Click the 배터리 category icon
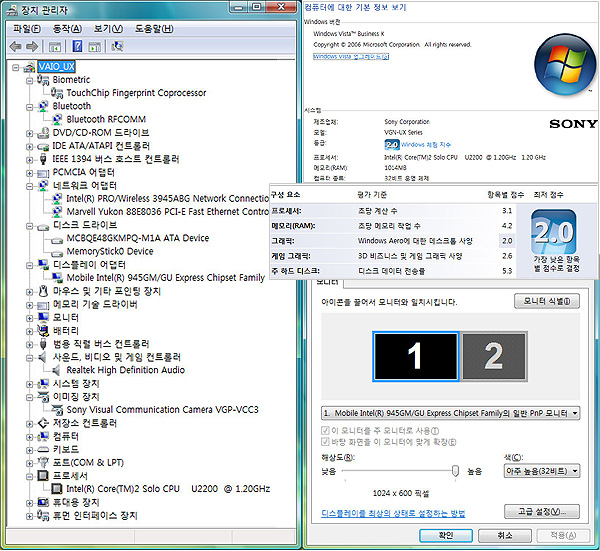Screen dimensions: 600x551 (43, 331)
